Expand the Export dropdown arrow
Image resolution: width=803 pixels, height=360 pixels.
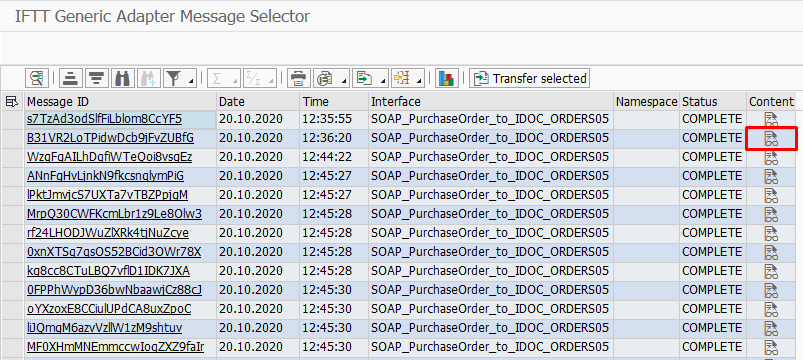[383, 81]
